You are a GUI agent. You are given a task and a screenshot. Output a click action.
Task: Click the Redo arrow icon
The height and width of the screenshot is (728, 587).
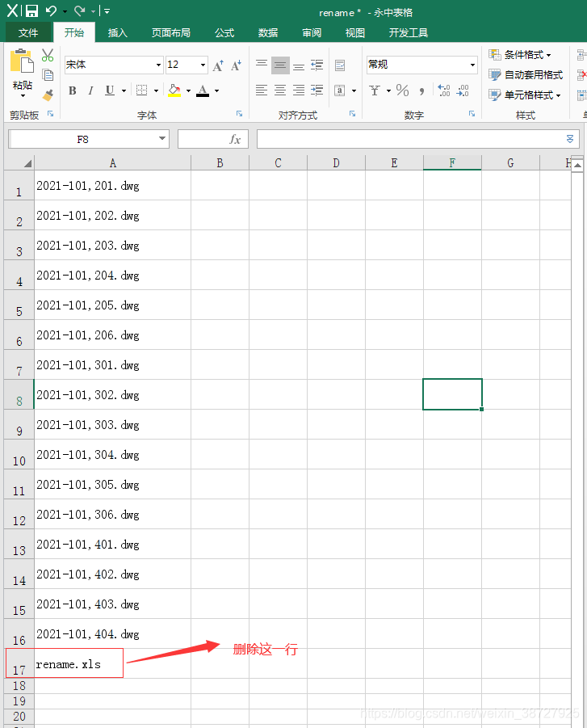[80, 11]
